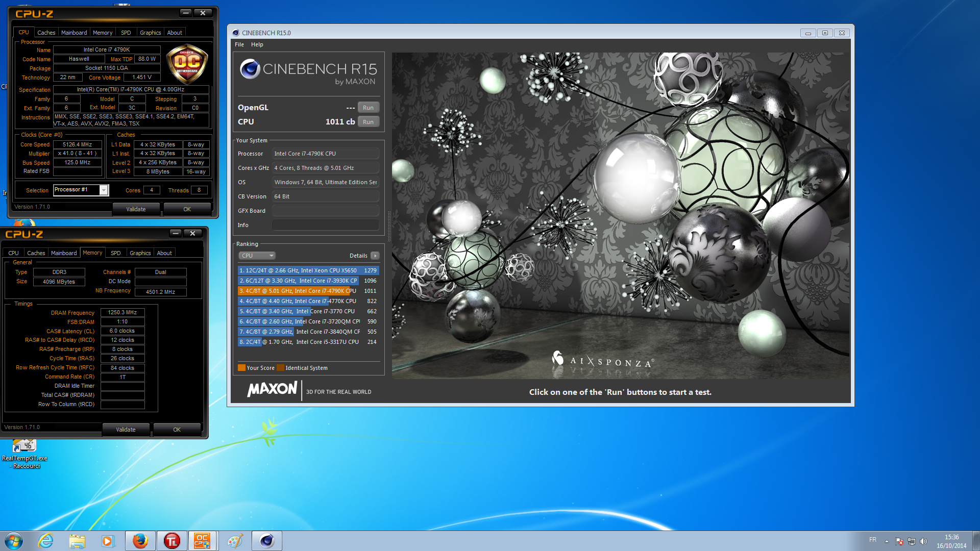
Task: Click the Cinebench R15 sphere logo
Action: (x=250, y=69)
